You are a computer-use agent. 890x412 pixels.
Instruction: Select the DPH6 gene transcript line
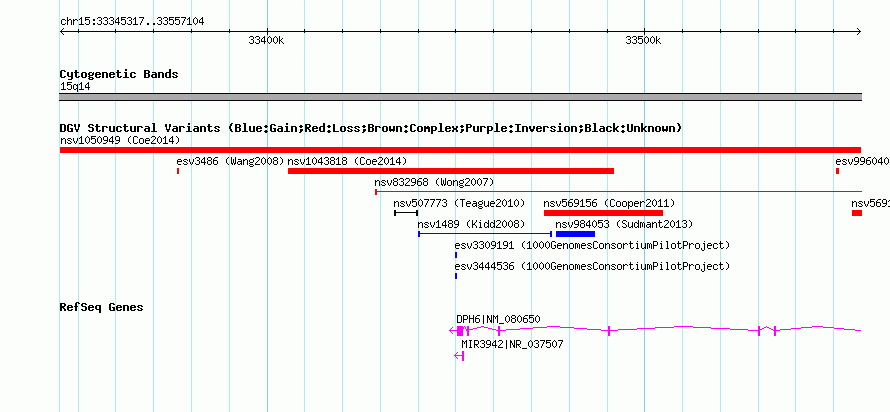coord(656,330)
